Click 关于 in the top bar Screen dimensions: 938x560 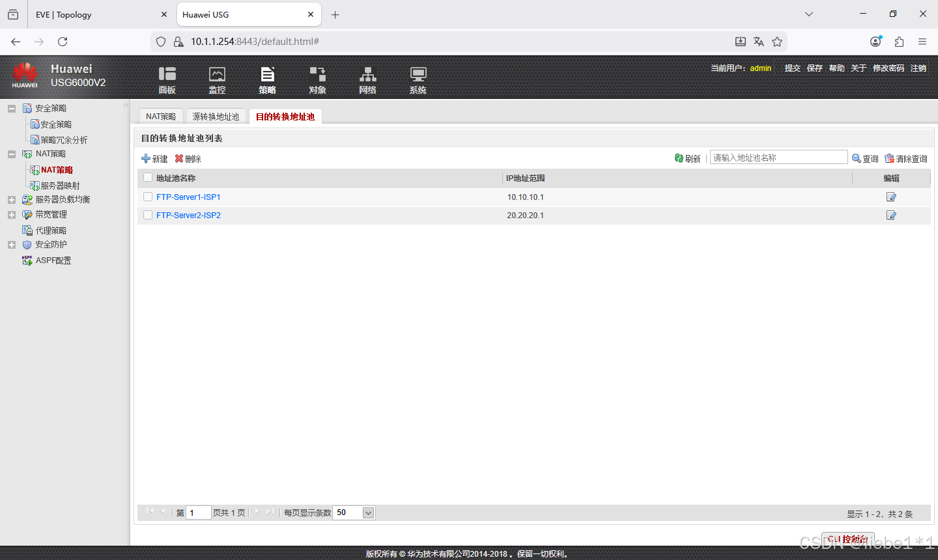pyautogui.click(x=859, y=68)
